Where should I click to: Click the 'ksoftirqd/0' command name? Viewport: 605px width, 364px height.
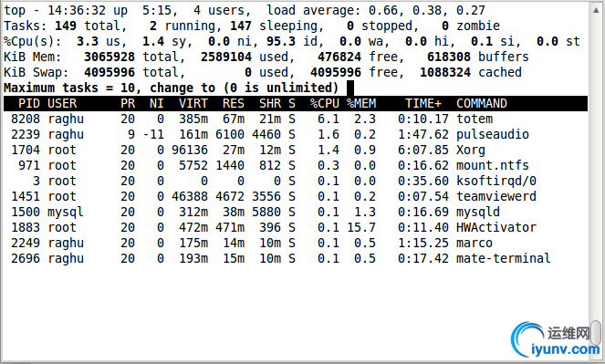pos(495,181)
